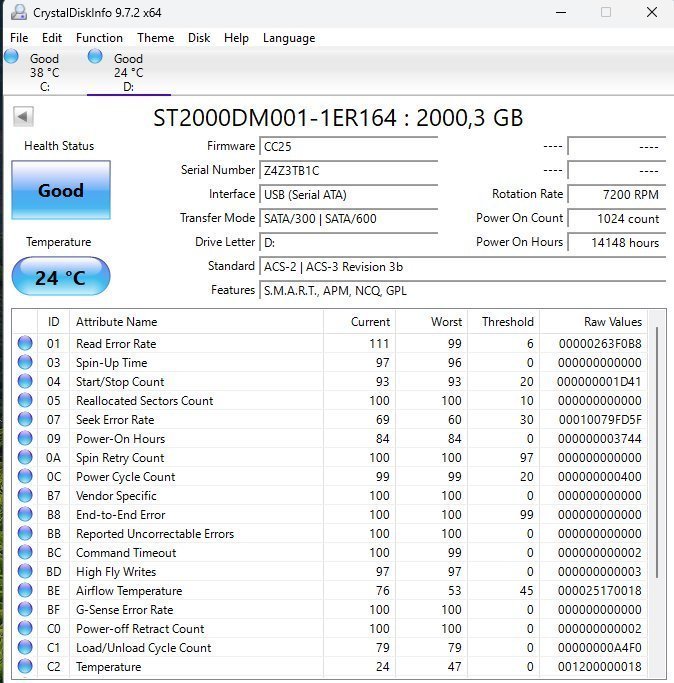Open the File menu
Viewport: 674px width, 683px height.
pyautogui.click(x=19, y=38)
